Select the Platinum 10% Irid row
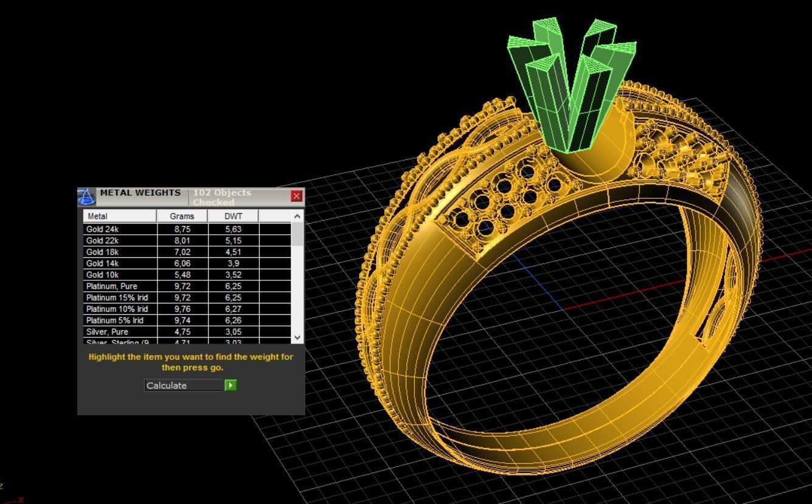The width and height of the screenshot is (812, 504). click(187, 309)
